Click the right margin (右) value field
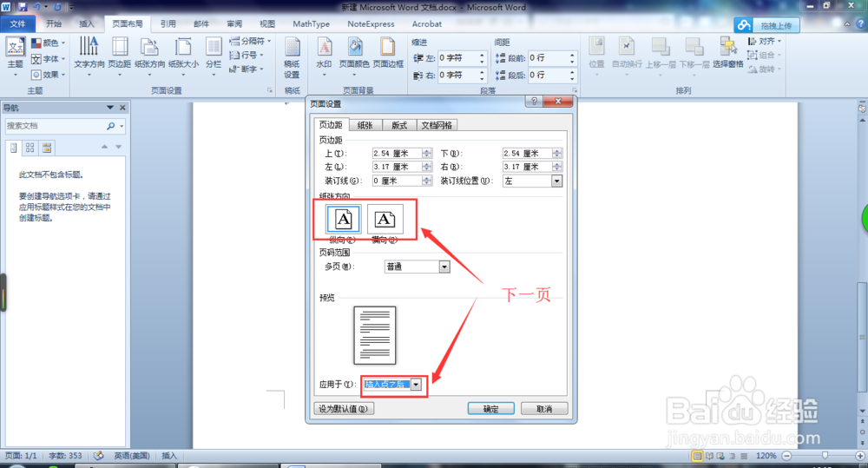Viewport: 868px width, 468px height. coord(528,167)
